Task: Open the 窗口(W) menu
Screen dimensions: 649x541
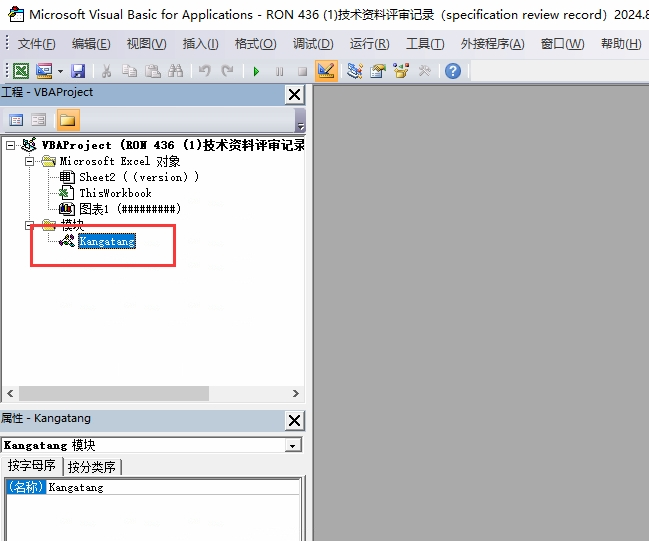Action: point(562,43)
